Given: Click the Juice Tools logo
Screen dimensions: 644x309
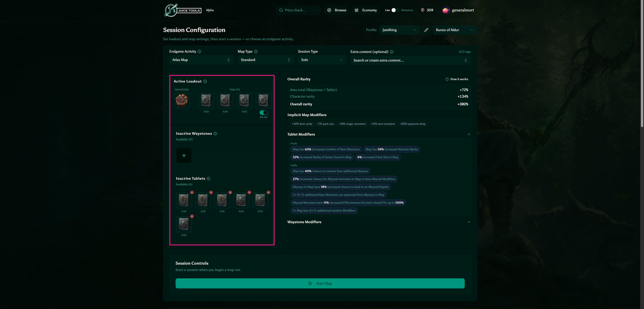Looking at the screenshot, I should pos(183,10).
